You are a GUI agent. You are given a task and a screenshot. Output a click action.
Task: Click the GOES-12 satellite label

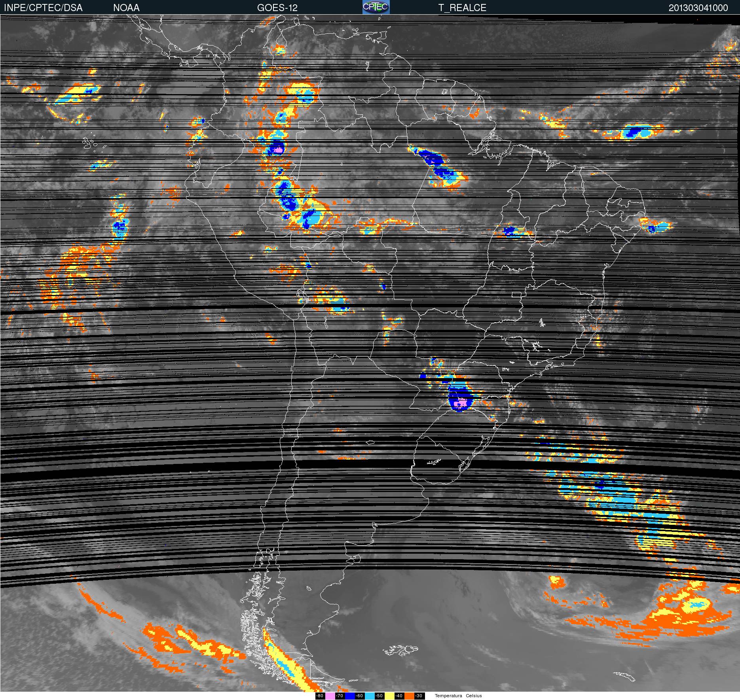(277, 8)
